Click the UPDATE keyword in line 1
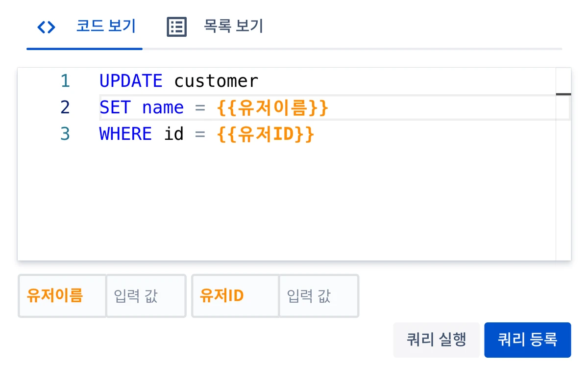The image size is (588, 368). 131,81
